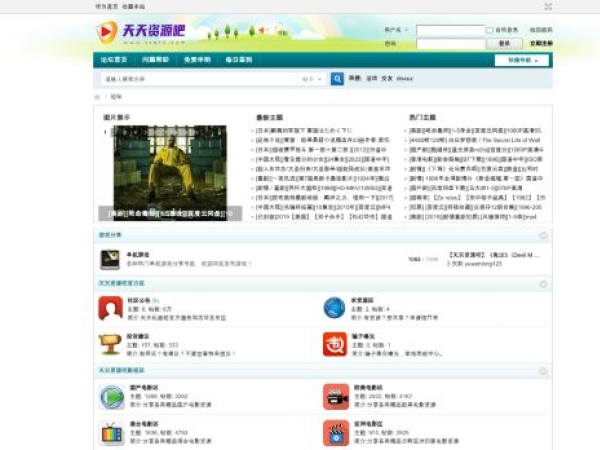
Task: Open the red person forum icon
Action: pyautogui.click(x=111, y=308)
